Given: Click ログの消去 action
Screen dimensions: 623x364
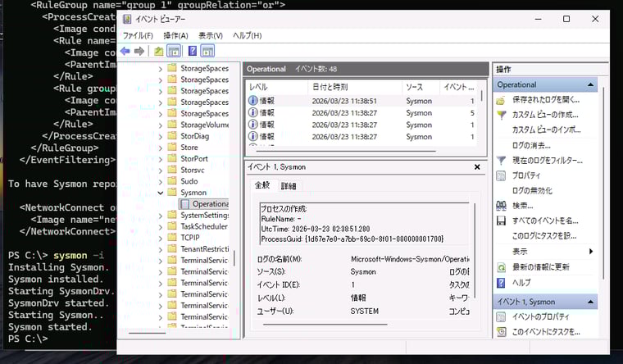Looking at the screenshot, I should point(531,145).
